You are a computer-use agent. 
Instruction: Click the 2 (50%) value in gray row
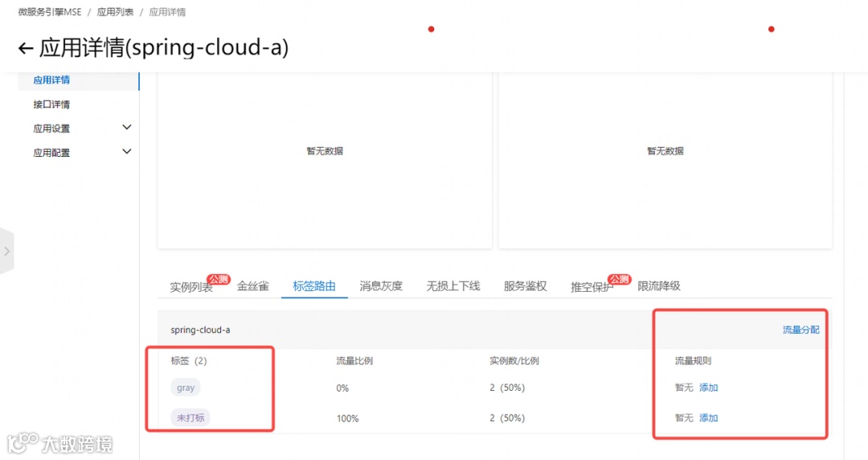click(x=507, y=388)
